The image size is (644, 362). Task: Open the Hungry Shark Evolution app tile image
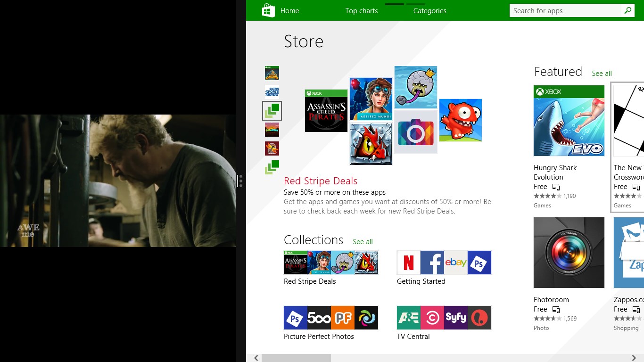click(569, 121)
